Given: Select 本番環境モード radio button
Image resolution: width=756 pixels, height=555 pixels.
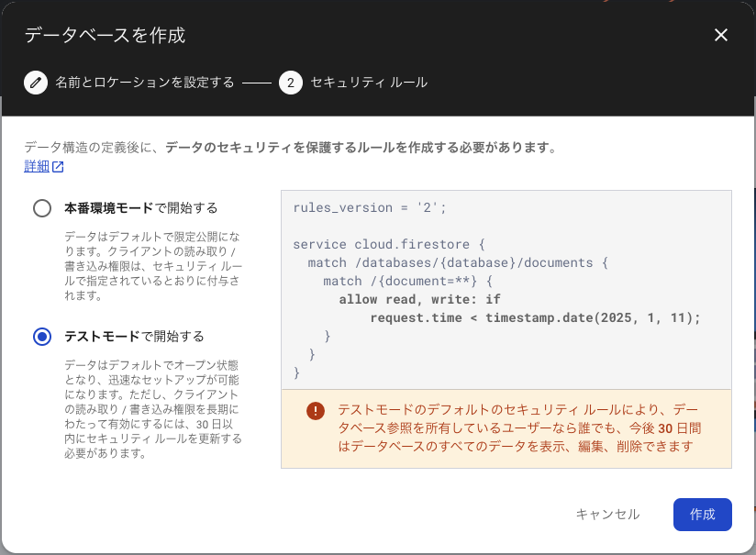Looking at the screenshot, I should click(x=42, y=208).
